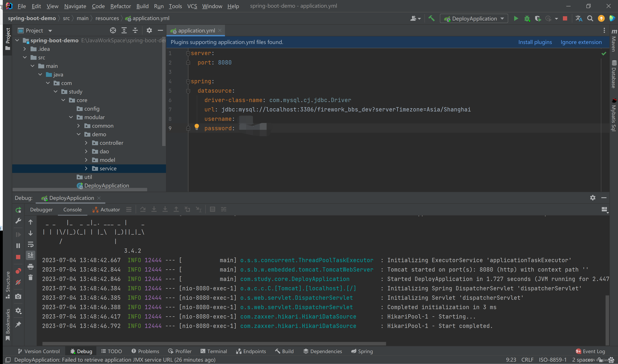Open the Problems tool window

click(x=145, y=351)
